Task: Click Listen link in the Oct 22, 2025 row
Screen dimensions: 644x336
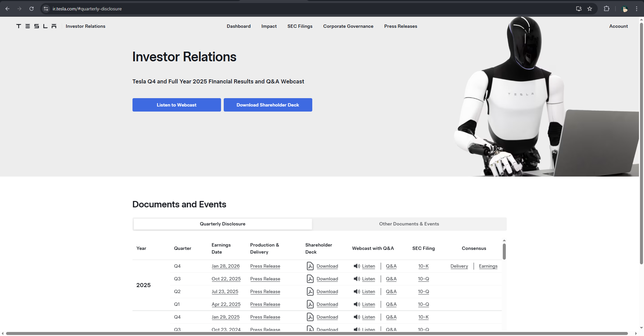Action: coord(369,279)
